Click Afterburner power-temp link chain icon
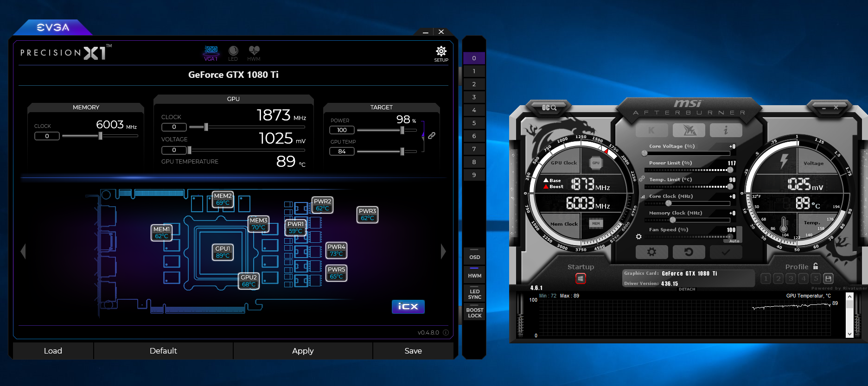The width and height of the screenshot is (868, 386). 642,178
